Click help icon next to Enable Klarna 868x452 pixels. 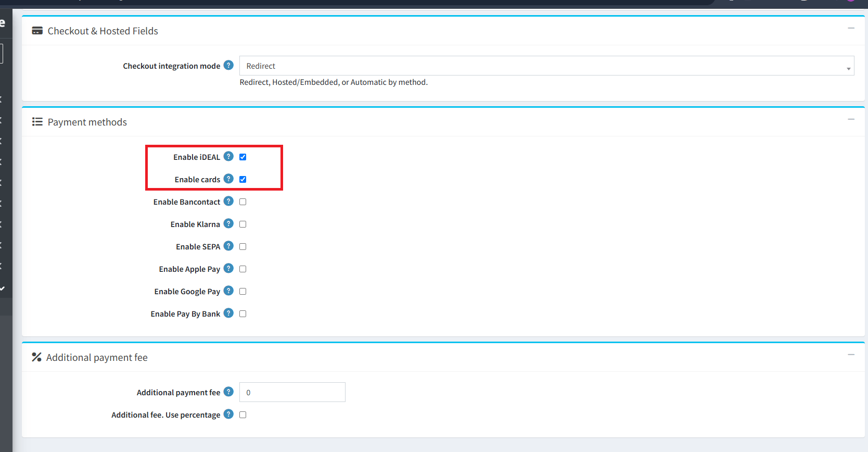point(228,223)
